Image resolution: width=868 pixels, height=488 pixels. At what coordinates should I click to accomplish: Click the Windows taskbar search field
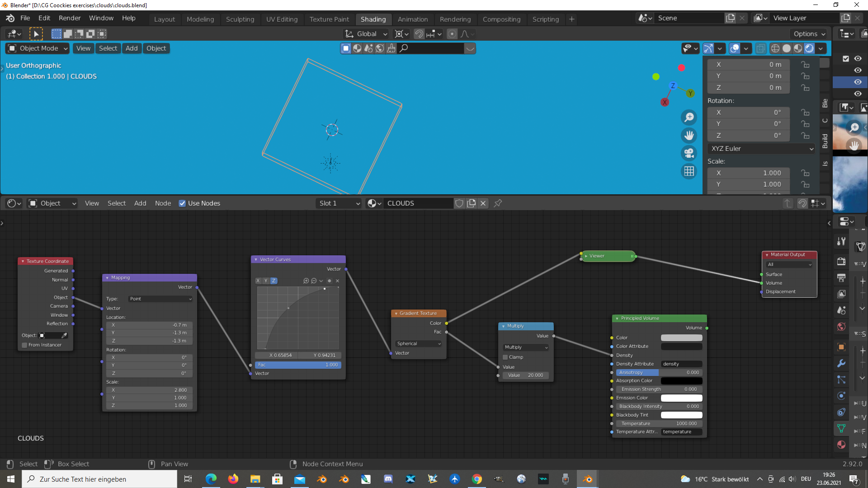[99, 479]
